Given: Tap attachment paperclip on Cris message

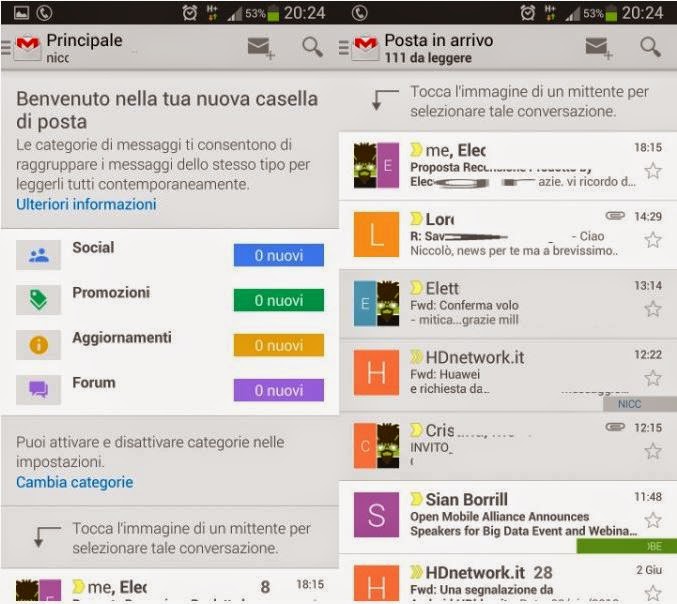Looking at the screenshot, I should tap(615, 427).
